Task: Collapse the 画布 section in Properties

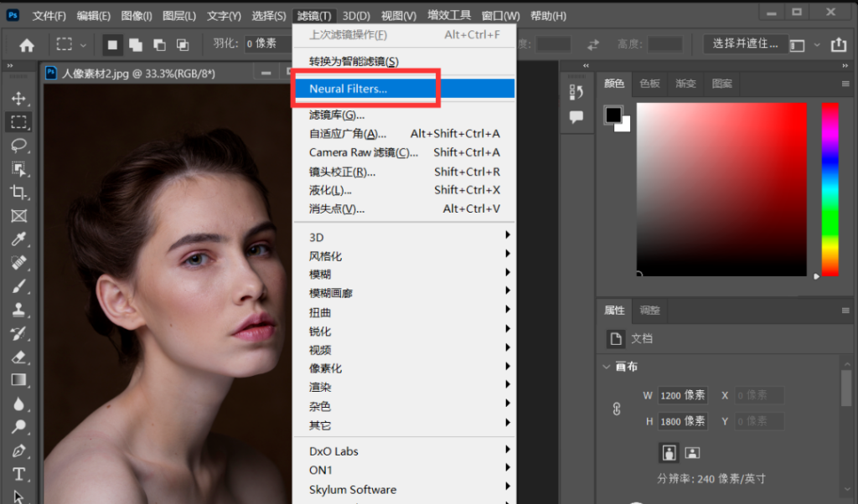Action: (607, 366)
